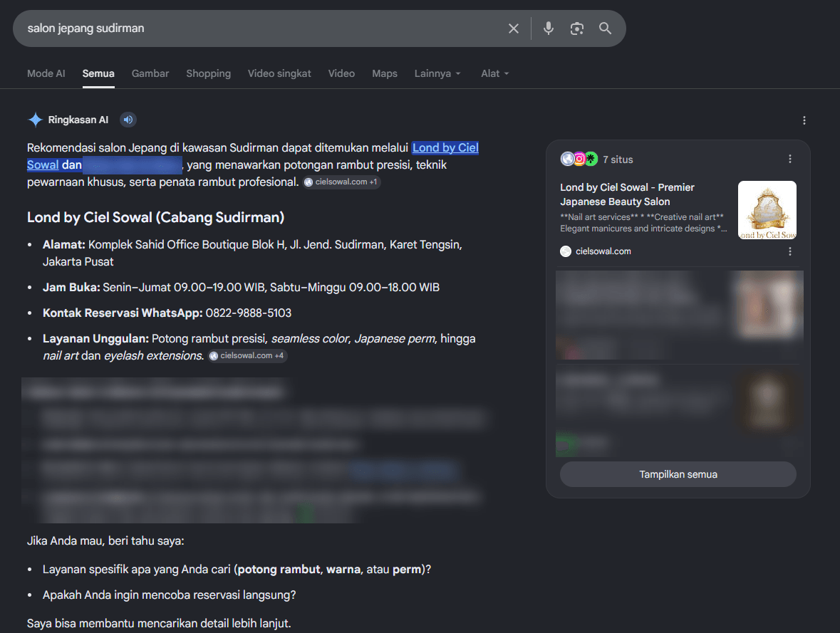Click the Alamat address line text
Viewport: 840px width, 633px height.
pyautogui.click(x=252, y=253)
